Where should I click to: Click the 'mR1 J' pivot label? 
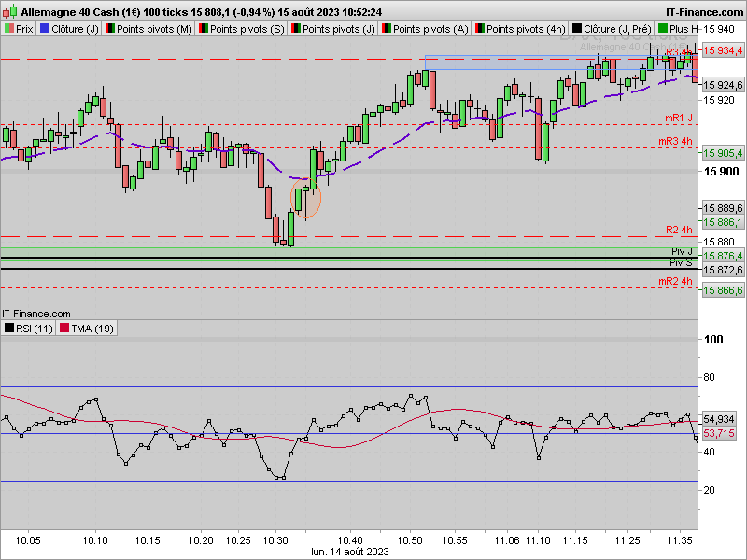[x=679, y=118]
